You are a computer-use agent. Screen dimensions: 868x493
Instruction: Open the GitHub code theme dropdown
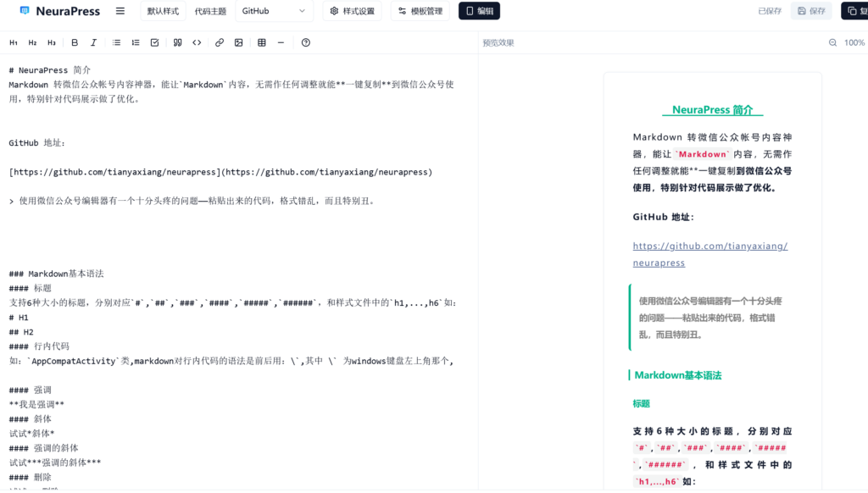[274, 11]
